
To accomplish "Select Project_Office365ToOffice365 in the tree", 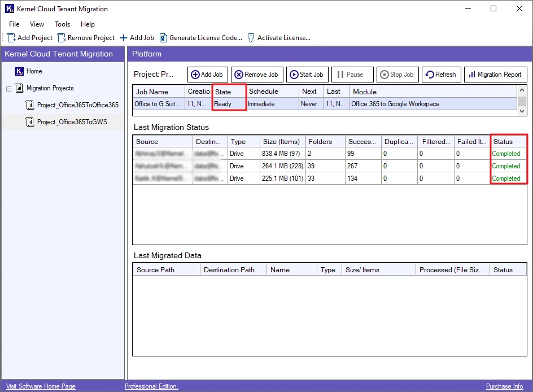I will click(x=77, y=105).
